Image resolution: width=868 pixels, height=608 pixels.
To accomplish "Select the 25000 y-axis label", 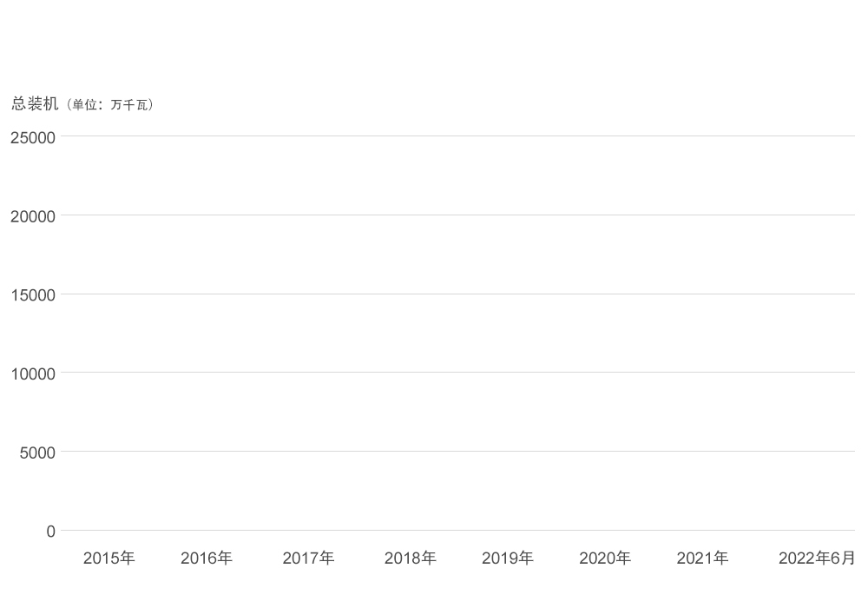I will [x=33, y=137].
